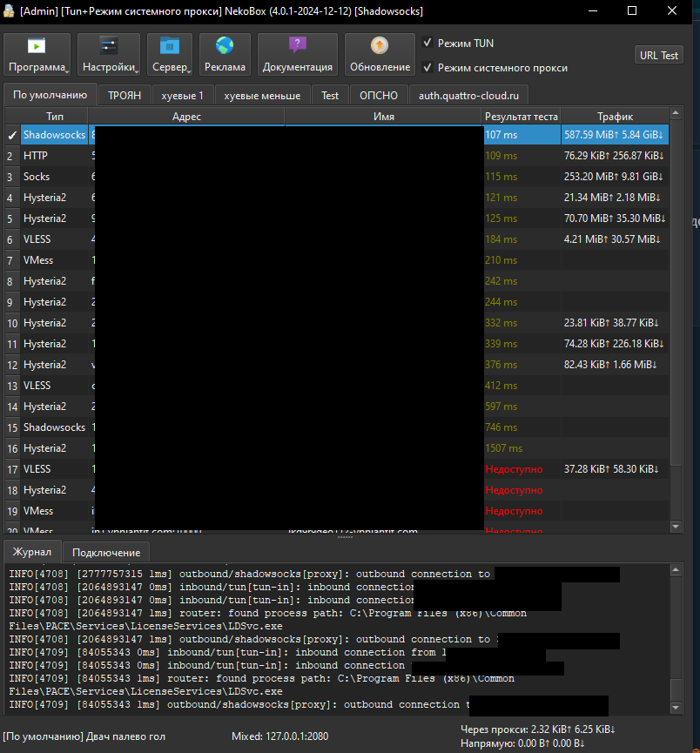Click the Недоступно result in row 17
This screenshot has height=753, width=700.
[x=522, y=469]
